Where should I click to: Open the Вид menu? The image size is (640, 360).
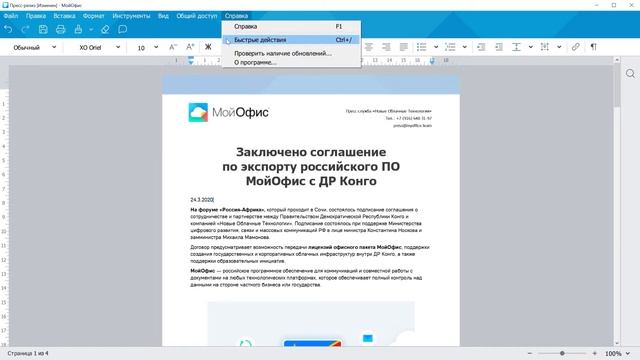(163, 16)
